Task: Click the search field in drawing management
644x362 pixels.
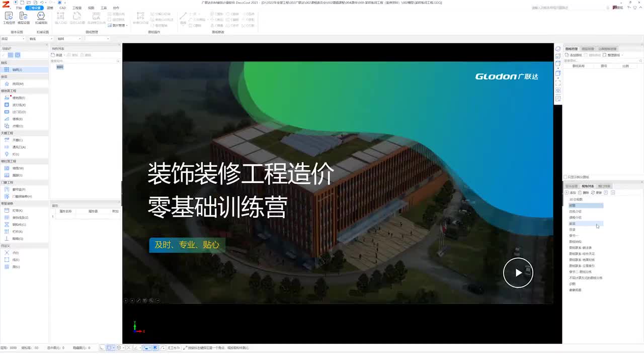Action: (x=603, y=61)
